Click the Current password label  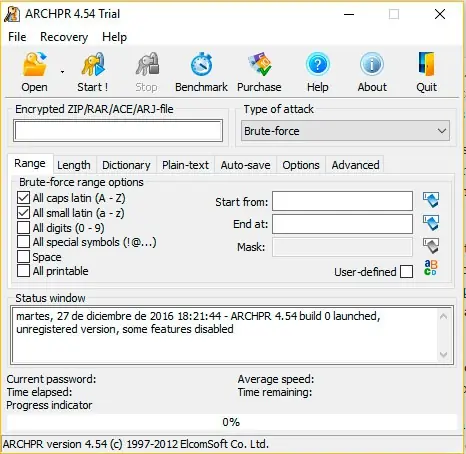click(x=51, y=379)
